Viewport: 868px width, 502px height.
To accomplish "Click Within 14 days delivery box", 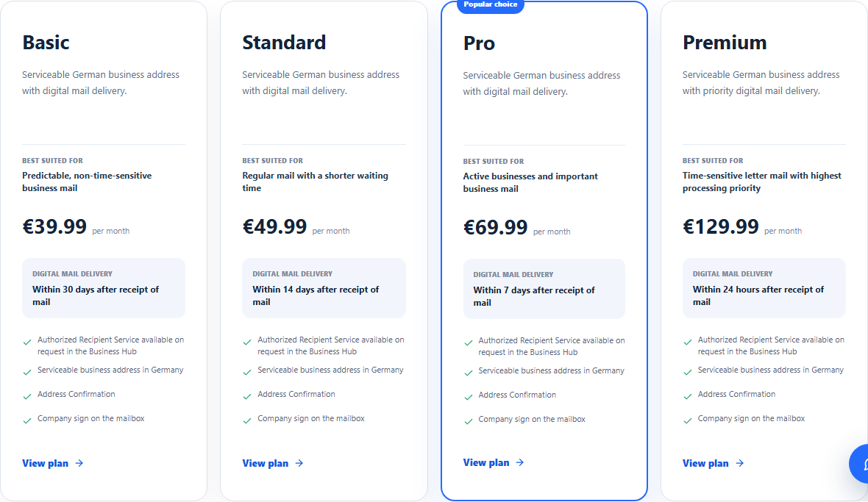I will pyautogui.click(x=324, y=288).
